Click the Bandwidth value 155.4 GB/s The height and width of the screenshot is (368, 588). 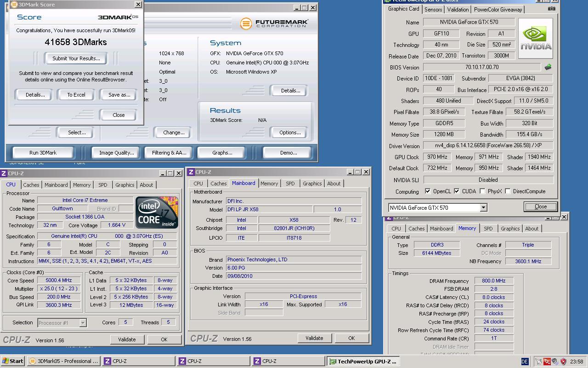[530, 134]
